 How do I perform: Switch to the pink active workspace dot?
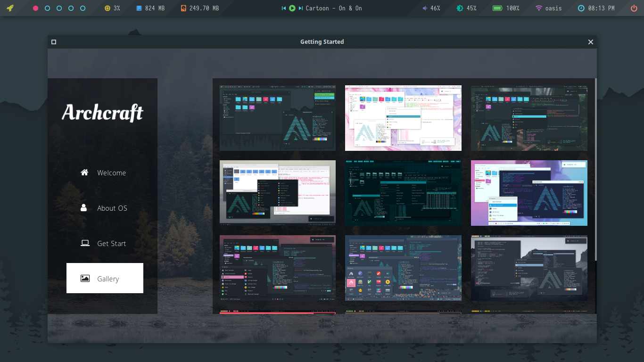(35, 8)
